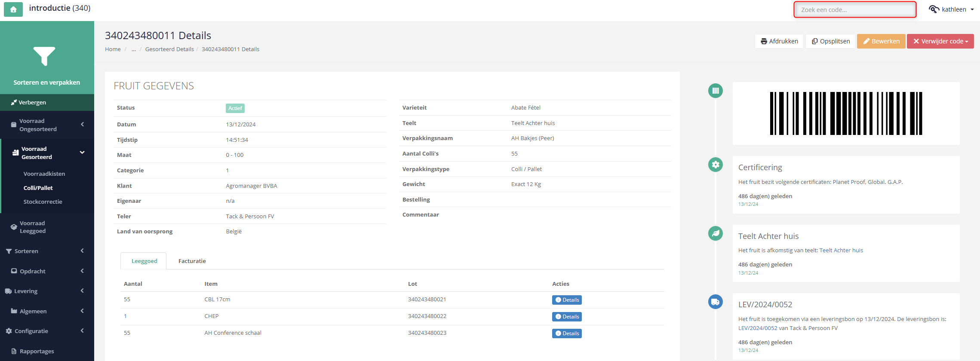Click the Levering truck sidebar icon

pos(8,291)
